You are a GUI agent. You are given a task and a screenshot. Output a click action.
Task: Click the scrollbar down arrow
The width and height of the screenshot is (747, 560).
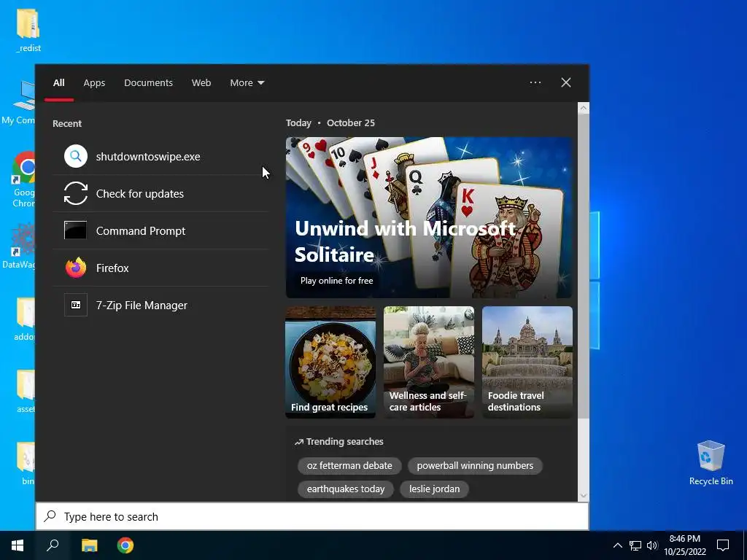tap(584, 496)
